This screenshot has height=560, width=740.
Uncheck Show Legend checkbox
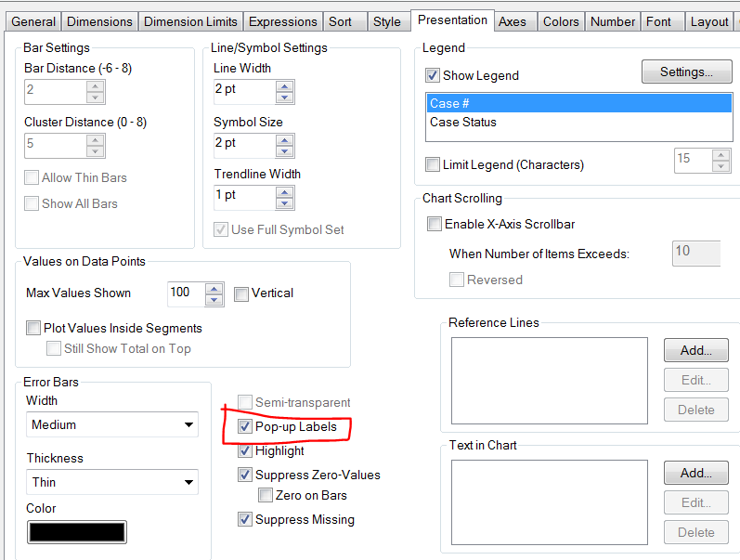432,75
